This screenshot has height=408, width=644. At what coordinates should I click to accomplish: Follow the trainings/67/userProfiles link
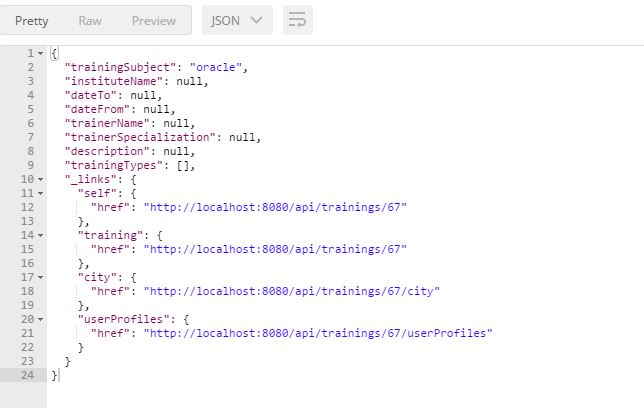pyautogui.click(x=318, y=333)
